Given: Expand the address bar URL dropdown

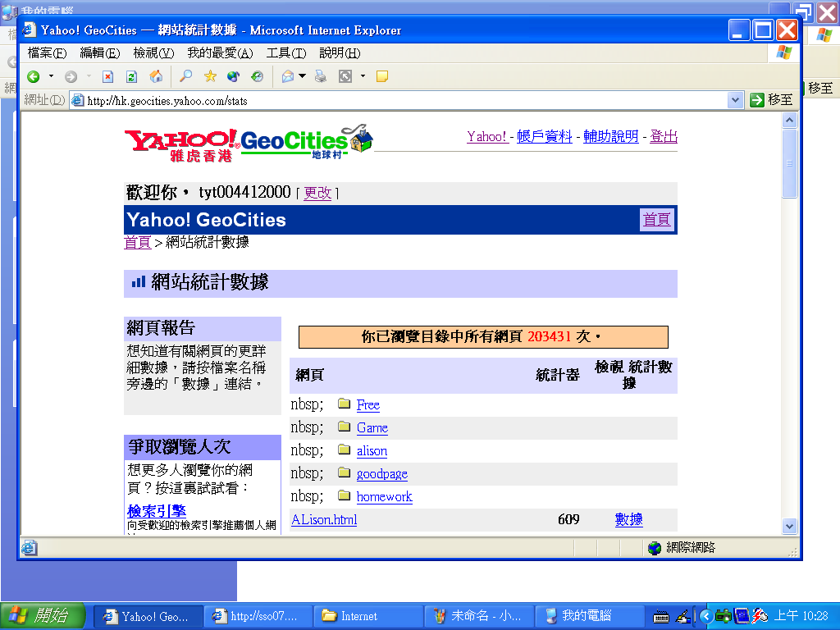Looking at the screenshot, I should [735, 100].
